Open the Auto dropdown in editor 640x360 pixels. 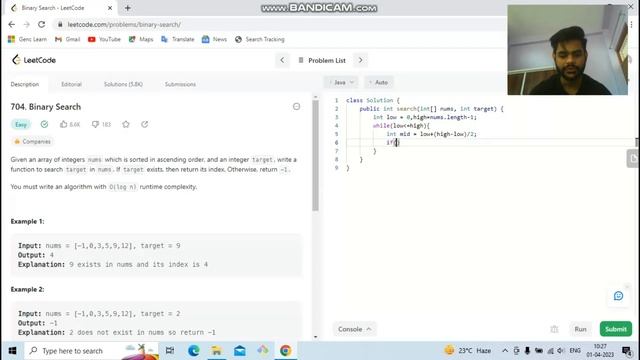[x=379, y=82]
